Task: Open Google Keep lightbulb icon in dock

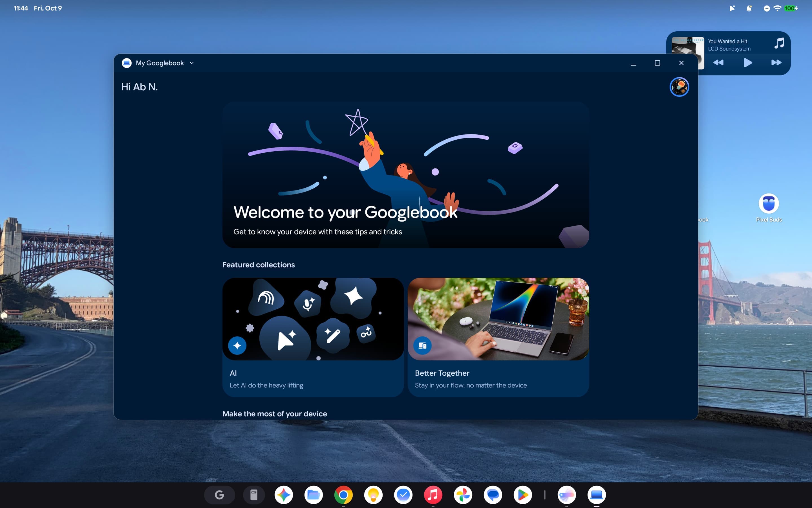Action: tap(373, 494)
